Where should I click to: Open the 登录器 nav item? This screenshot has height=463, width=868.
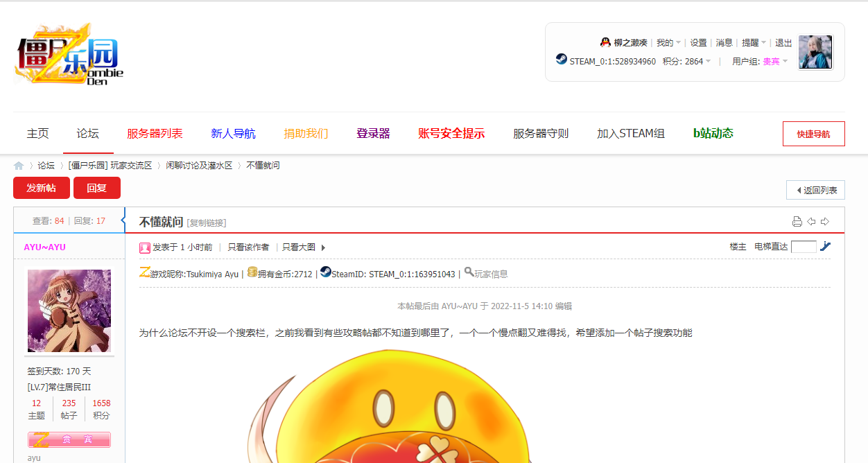pos(373,133)
